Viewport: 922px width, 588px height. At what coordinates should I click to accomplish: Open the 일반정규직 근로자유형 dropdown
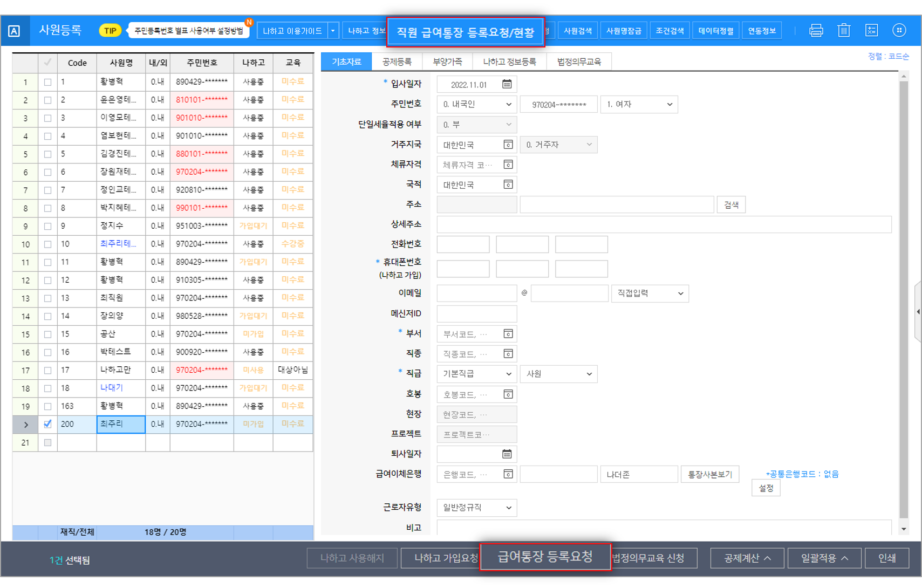476,508
